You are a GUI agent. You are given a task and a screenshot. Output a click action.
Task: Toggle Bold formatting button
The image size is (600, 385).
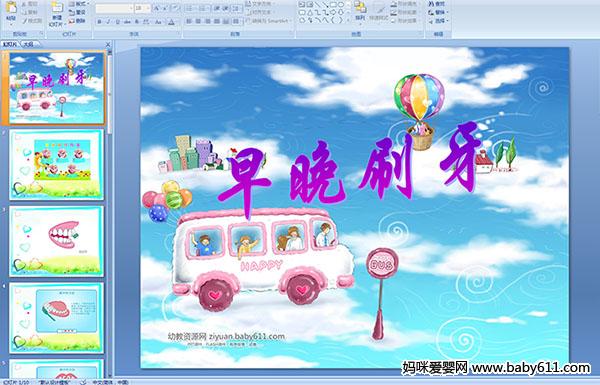[99, 22]
